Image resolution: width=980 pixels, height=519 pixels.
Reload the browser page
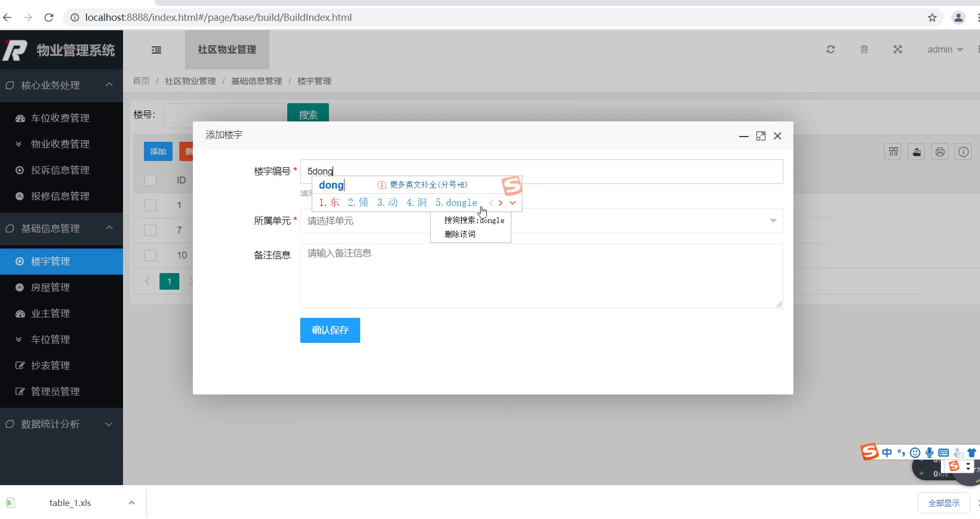click(49, 18)
